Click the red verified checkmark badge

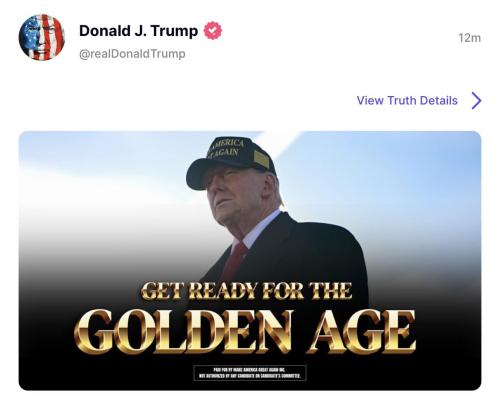[213, 31]
